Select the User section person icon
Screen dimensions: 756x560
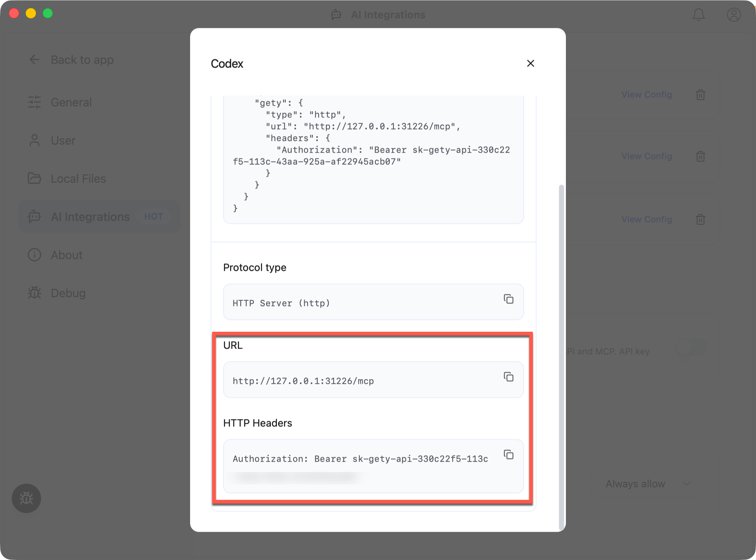coord(34,141)
